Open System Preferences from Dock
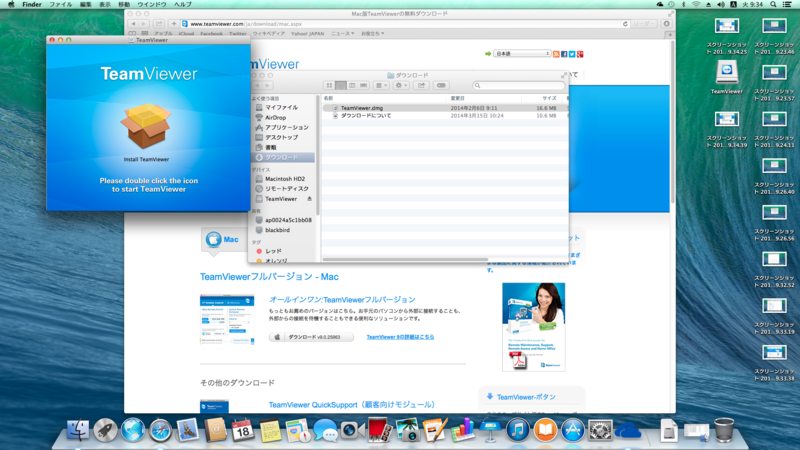 tap(600, 430)
